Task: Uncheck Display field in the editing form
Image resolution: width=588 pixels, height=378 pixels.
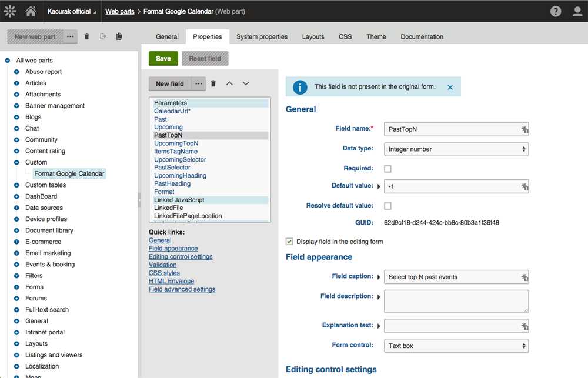Action: [289, 242]
